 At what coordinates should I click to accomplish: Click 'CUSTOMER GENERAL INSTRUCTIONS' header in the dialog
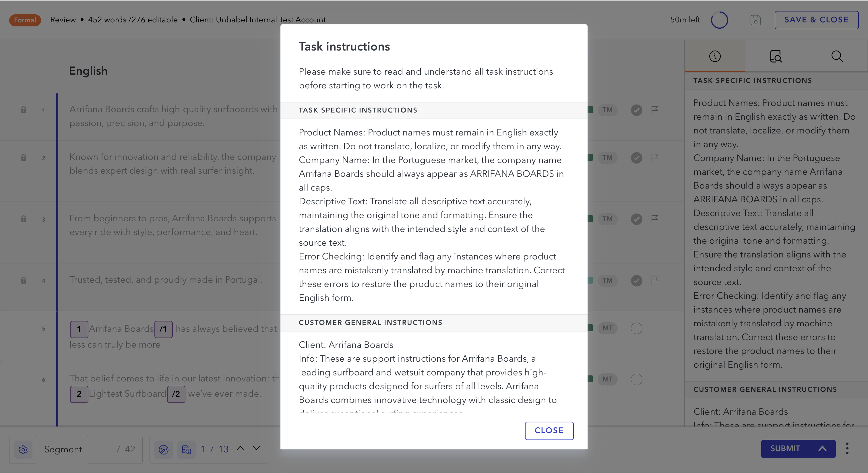click(370, 322)
